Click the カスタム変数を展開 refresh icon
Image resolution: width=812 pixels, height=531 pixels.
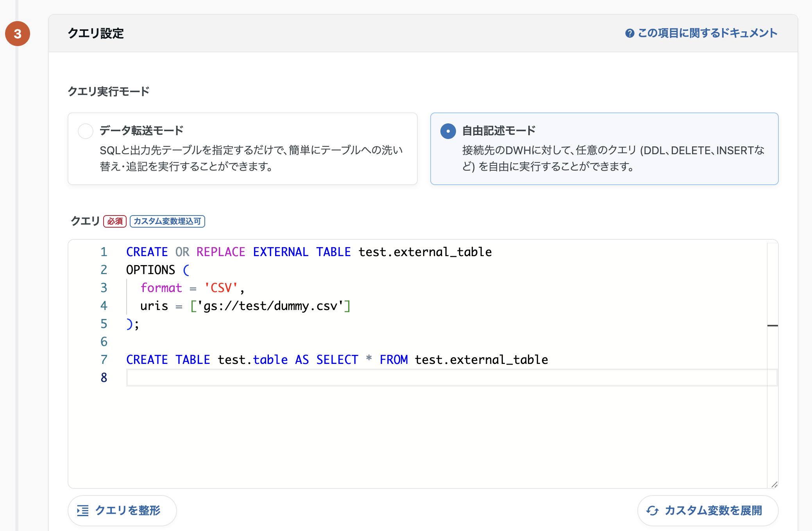point(652,511)
